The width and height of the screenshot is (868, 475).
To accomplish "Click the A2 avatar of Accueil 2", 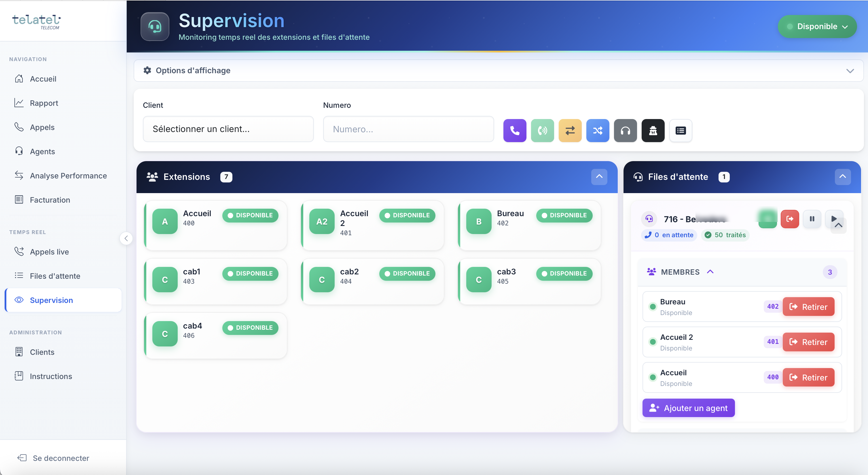I will pyautogui.click(x=321, y=221).
